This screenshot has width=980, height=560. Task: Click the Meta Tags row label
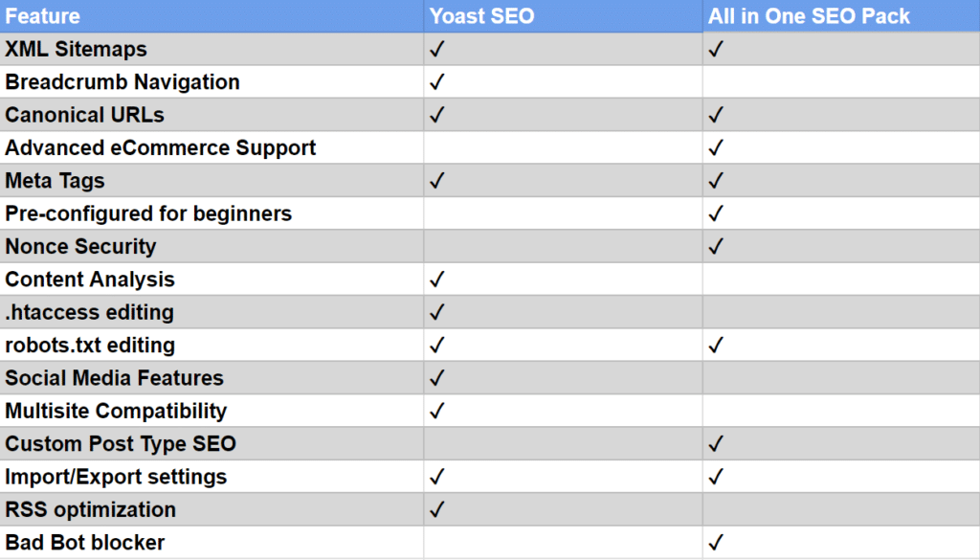pyautogui.click(x=55, y=181)
